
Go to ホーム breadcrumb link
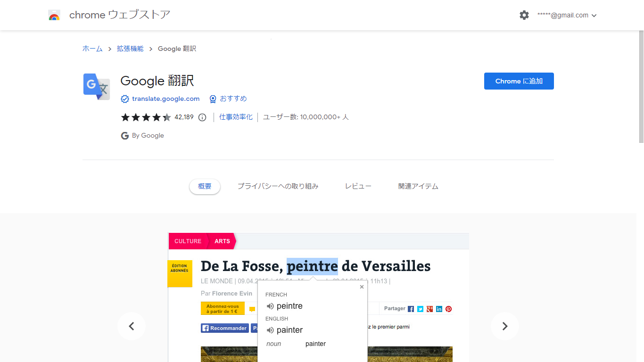[x=92, y=49]
